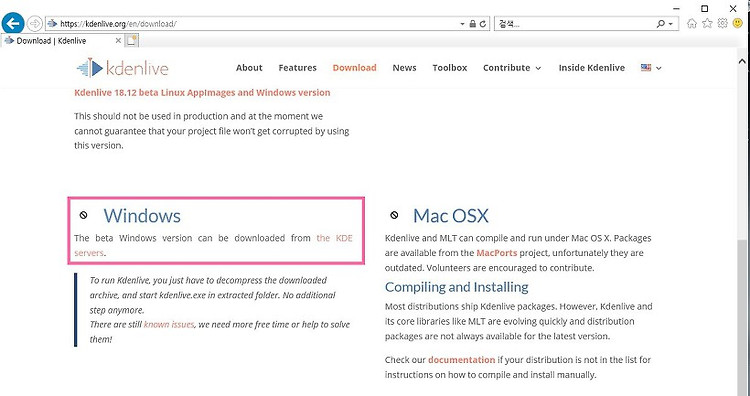The width and height of the screenshot is (750, 396).
Task: Expand the Contribute menu
Action: 512,68
